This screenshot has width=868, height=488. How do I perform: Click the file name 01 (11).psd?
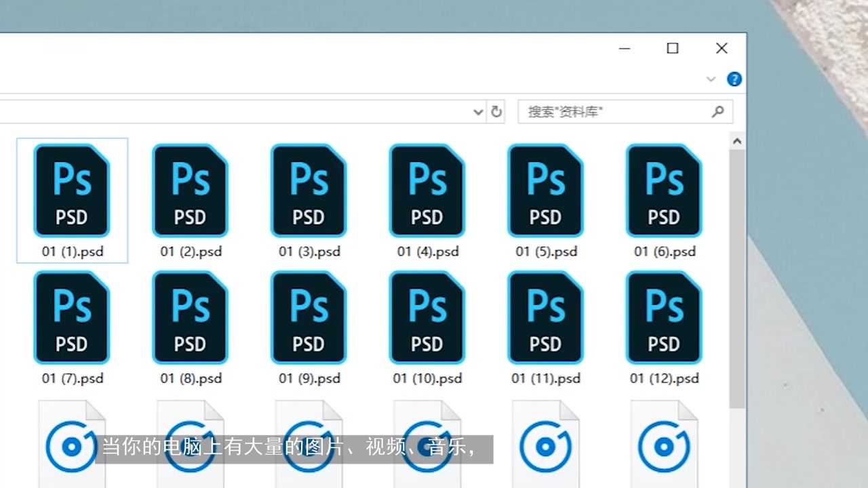(546, 378)
